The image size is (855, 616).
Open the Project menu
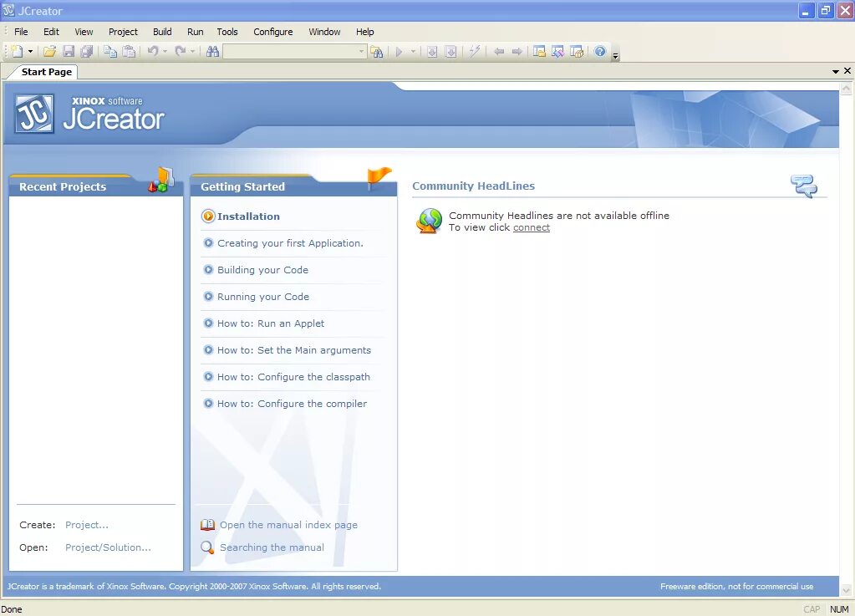(123, 32)
